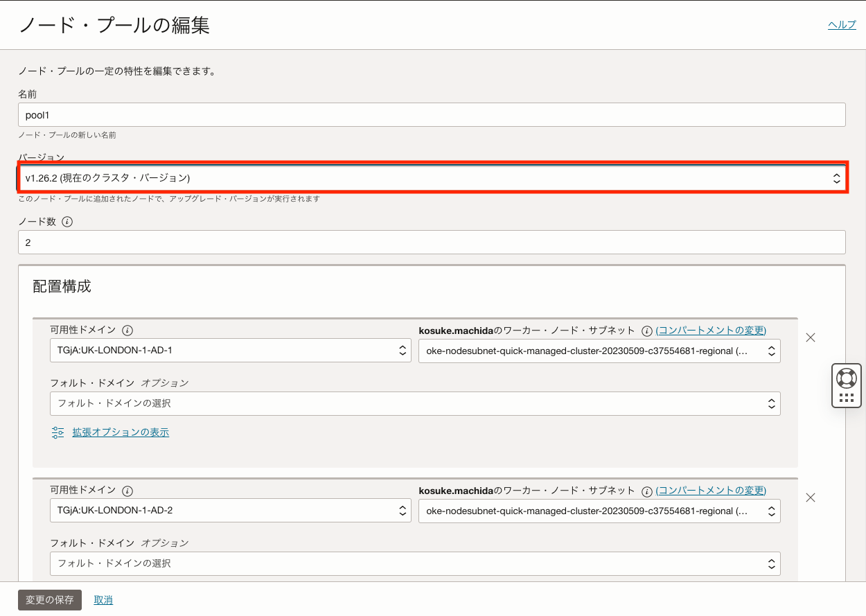The height and width of the screenshot is (616, 866).
Task: Open the ヘルプ link
Action: pyautogui.click(x=841, y=24)
